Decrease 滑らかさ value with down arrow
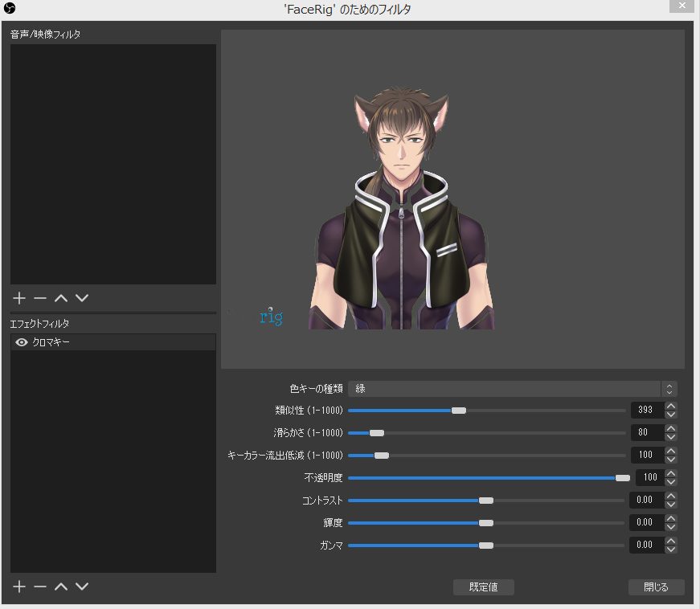This screenshot has width=700, height=609. [670, 437]
